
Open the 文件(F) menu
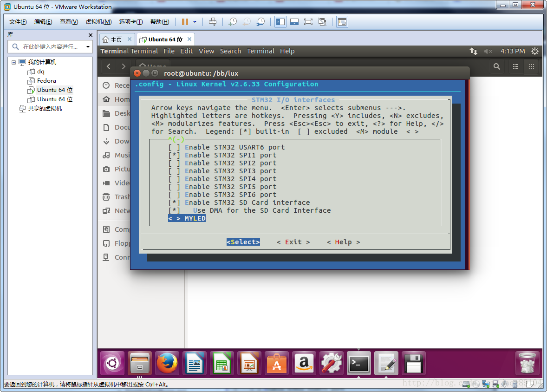point(18,22)
